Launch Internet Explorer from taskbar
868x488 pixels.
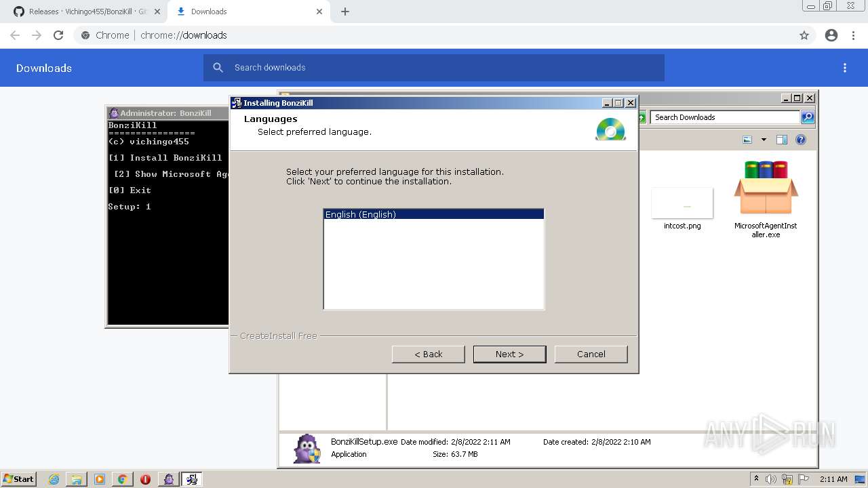coord(54,479)
